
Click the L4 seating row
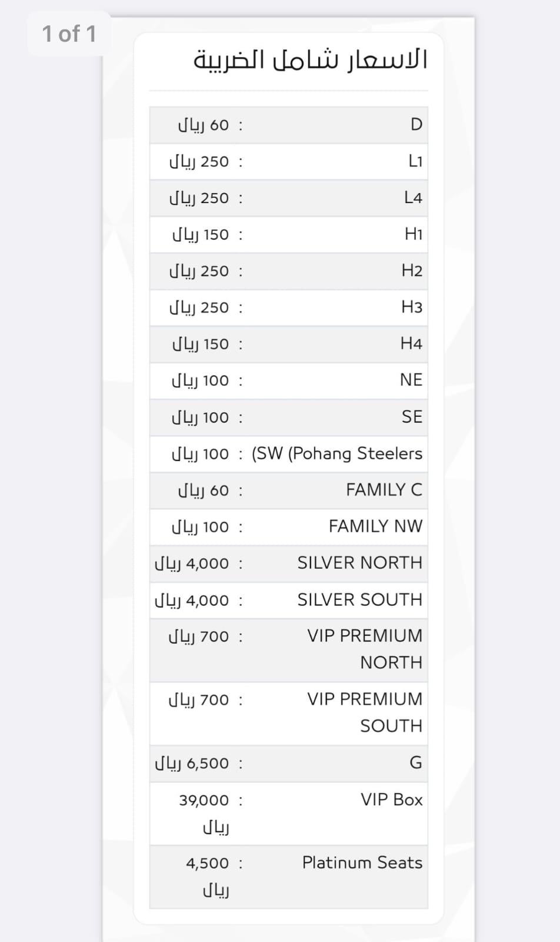pyautogui.click(x=288, y=198)
